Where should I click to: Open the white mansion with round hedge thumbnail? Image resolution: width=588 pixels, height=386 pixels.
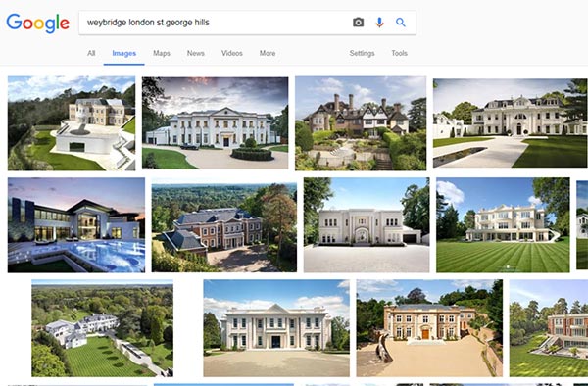(x=216, y=123)
